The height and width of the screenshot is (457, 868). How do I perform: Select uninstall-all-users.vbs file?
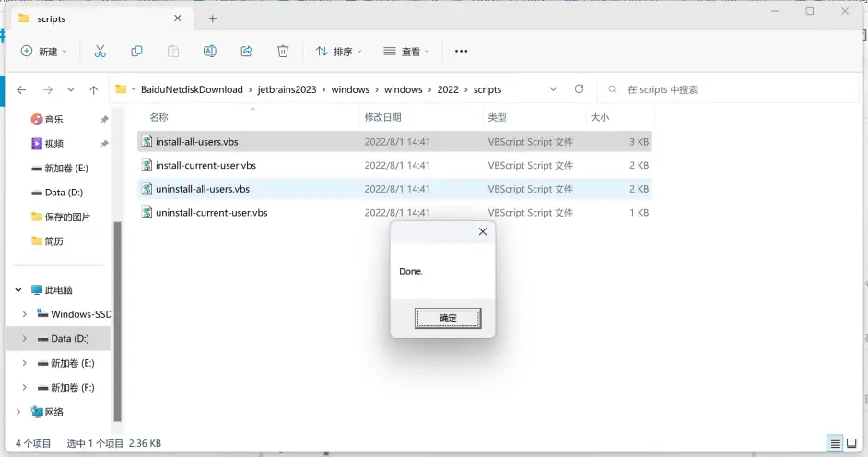tap(394, 189)
